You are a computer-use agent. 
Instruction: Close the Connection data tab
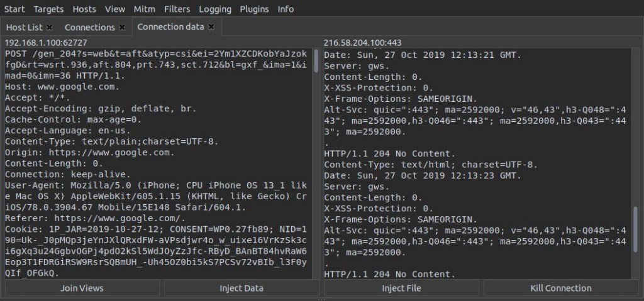pos(211,27)
